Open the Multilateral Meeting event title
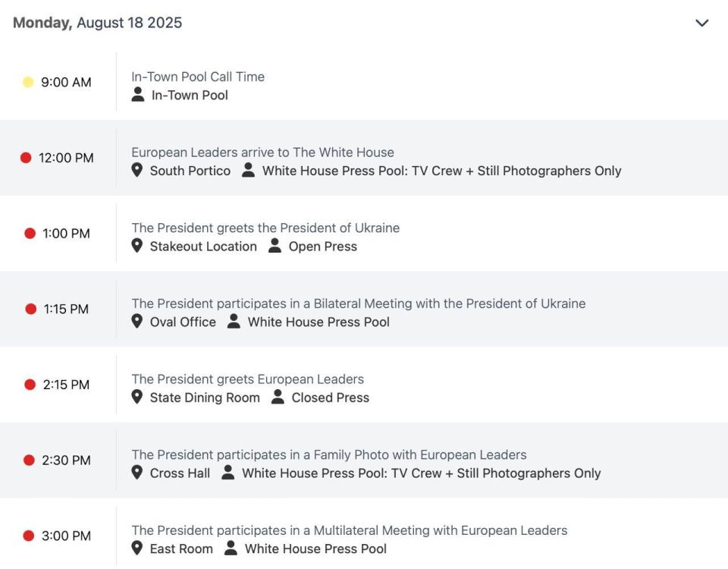The height and width of the screenshot is (569, 728). (x=349, y=530)
